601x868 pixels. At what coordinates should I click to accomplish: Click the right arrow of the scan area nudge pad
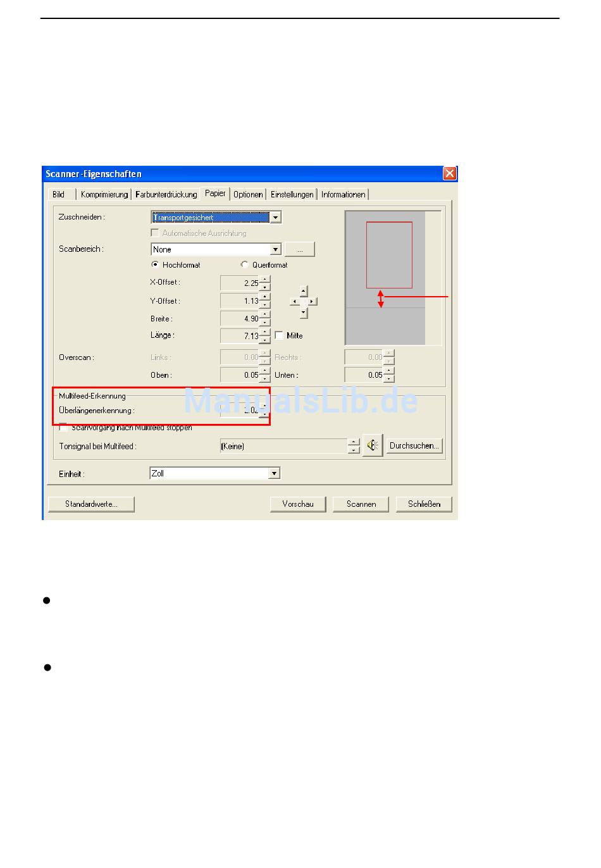coord(313,302)
